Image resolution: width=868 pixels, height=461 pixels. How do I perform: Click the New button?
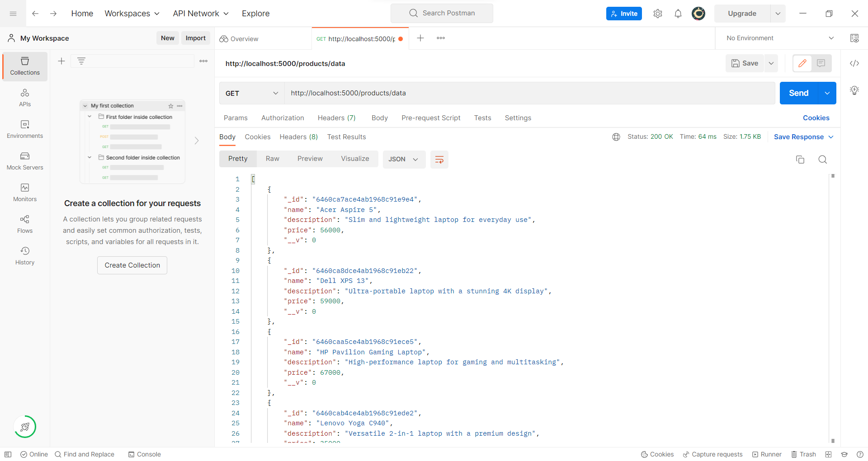[167, 38]
